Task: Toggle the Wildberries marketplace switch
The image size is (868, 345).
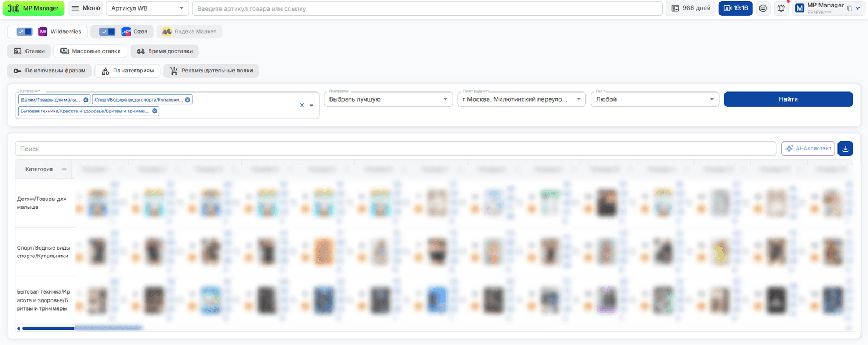Action: point(24,32)
